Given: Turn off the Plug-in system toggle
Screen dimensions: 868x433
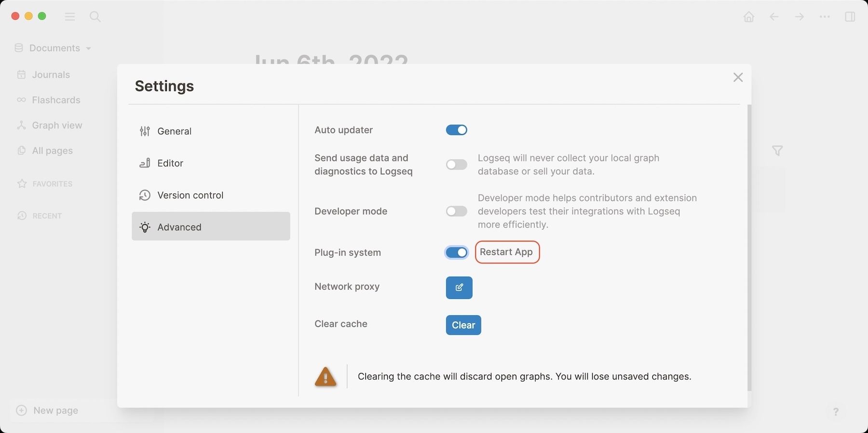Looking at the screenshot, I should click(x=456, y=252).
